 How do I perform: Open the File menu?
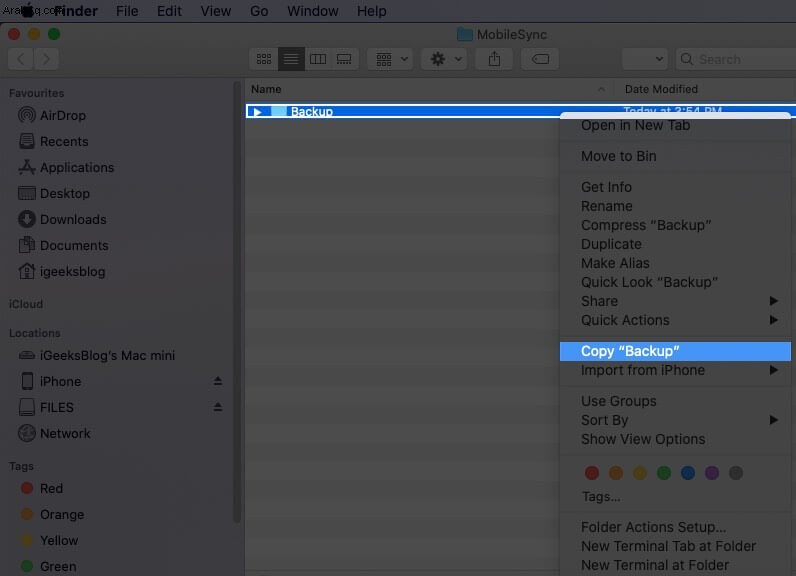tap(127, 11)
